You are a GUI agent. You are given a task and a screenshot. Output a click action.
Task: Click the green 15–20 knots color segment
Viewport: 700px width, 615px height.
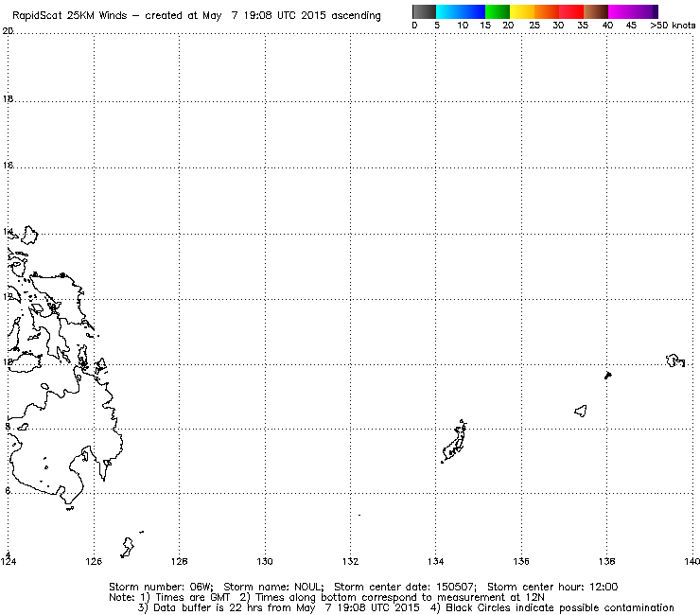(x=498, y=11)
